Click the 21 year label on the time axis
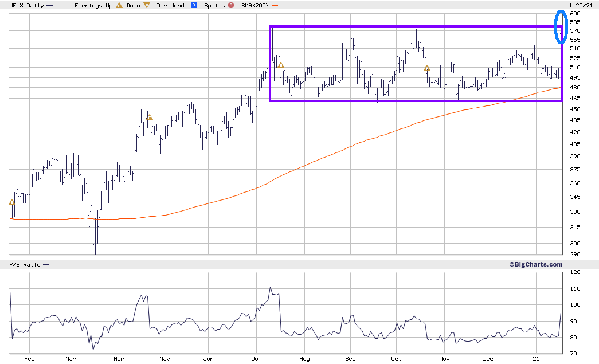599x364 pixels. [x=536, y=359]
